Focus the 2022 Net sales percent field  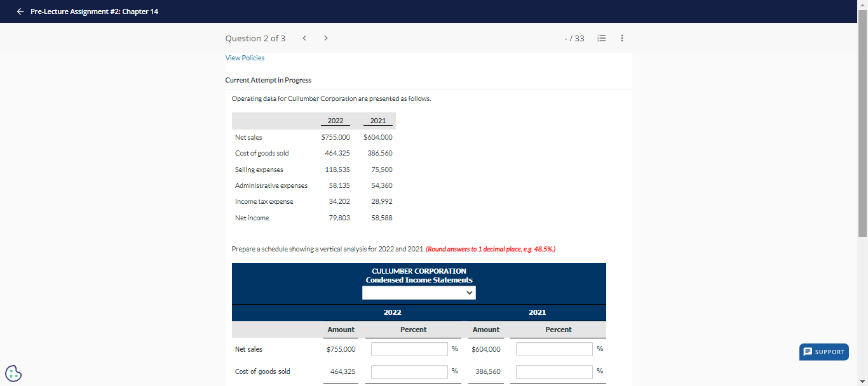409,349
